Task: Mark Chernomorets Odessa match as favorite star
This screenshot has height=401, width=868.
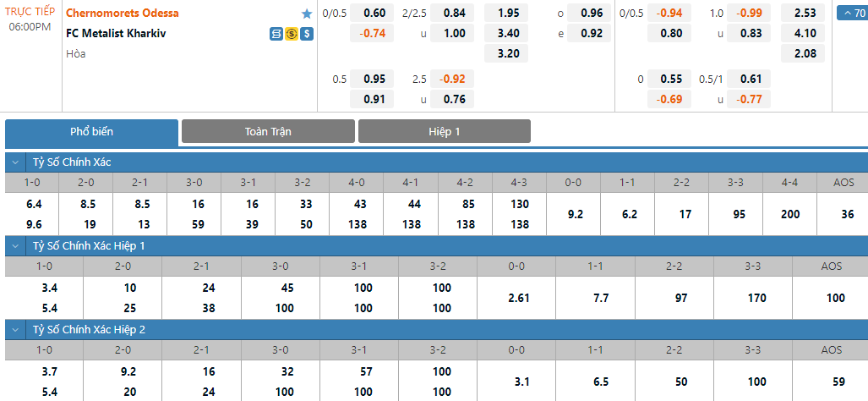Action: point(307,14)
